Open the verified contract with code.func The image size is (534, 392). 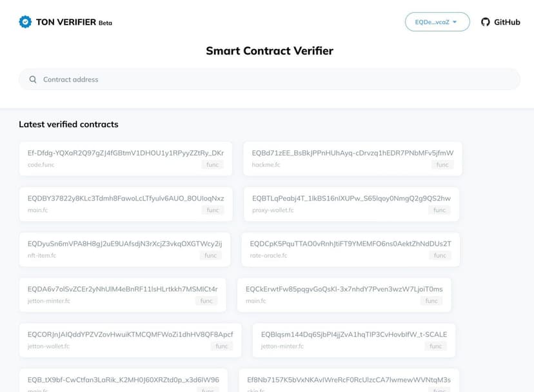125,159
